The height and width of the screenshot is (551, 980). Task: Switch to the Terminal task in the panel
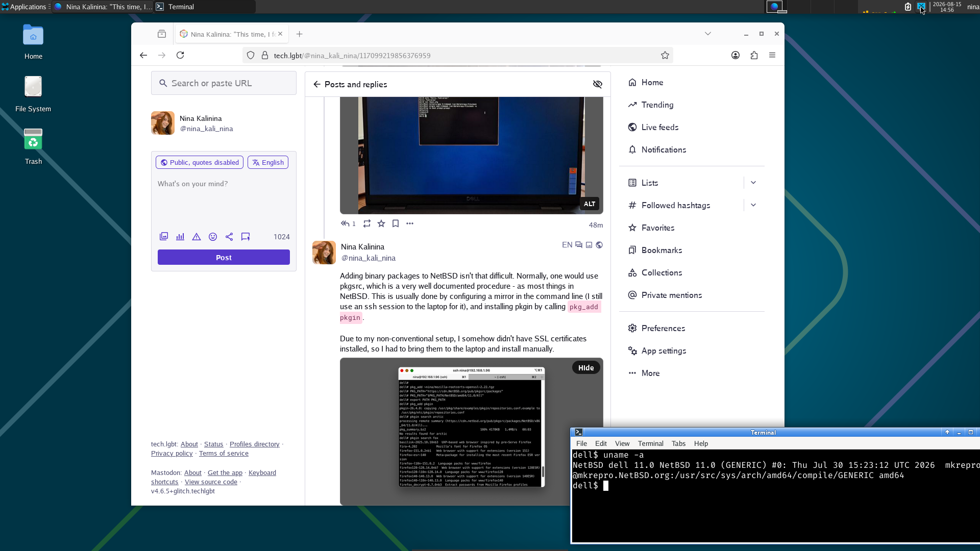tap(204, 7)
